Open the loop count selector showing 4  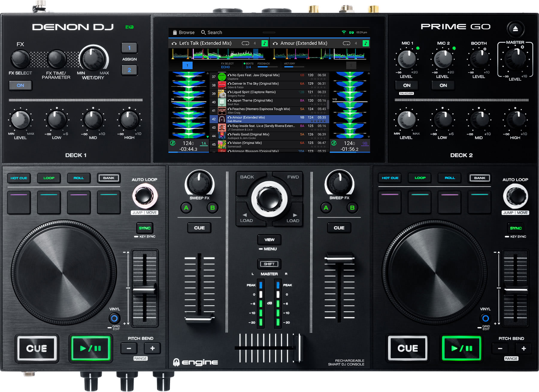coord(254,43)
